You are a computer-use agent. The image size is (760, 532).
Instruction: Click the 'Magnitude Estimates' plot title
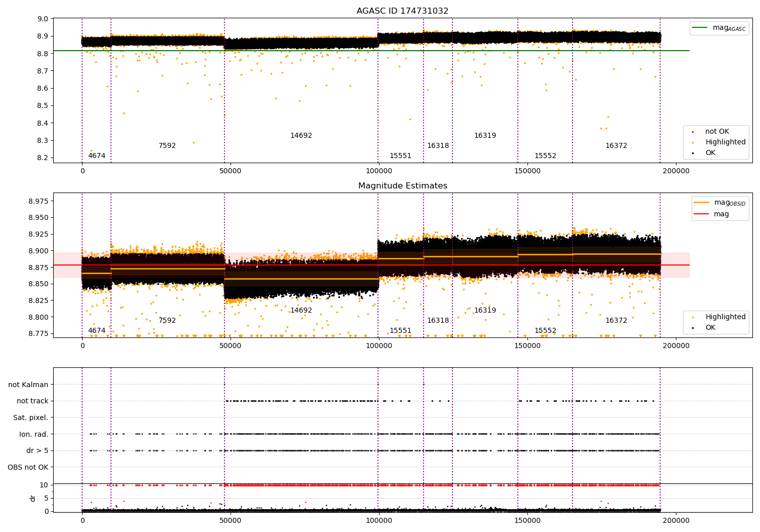coord(402,186)
